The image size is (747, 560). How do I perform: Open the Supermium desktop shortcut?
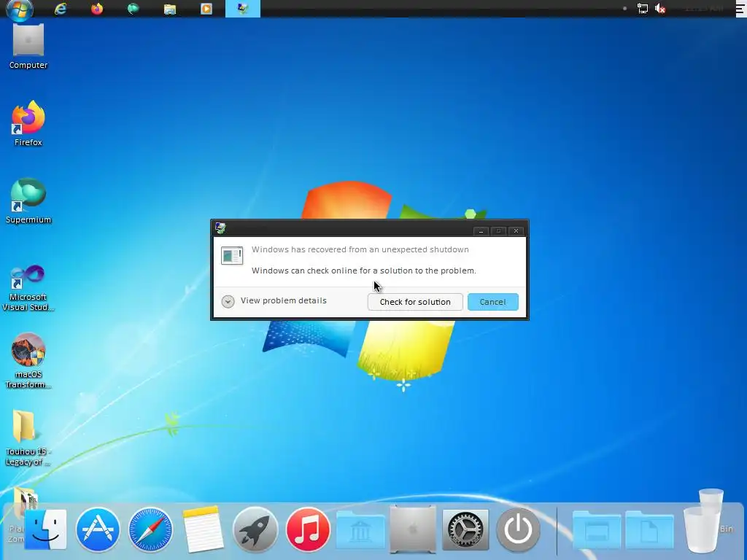pos(28,201)
